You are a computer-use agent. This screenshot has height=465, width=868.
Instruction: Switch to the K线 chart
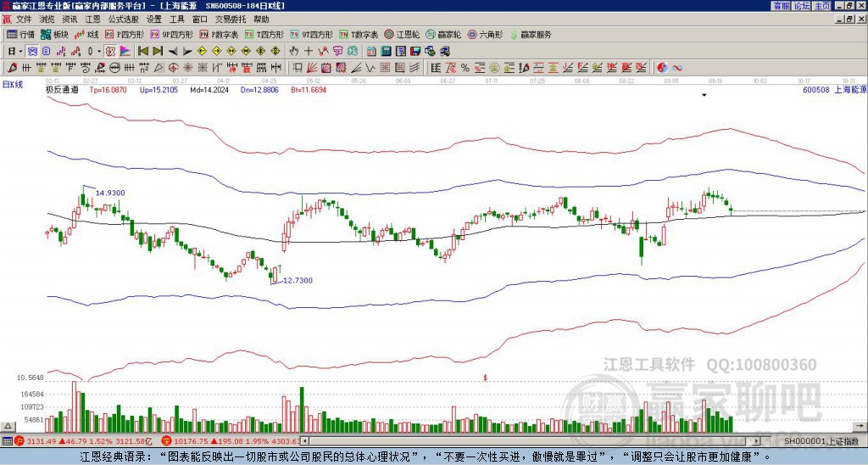[x=86, y=34]
